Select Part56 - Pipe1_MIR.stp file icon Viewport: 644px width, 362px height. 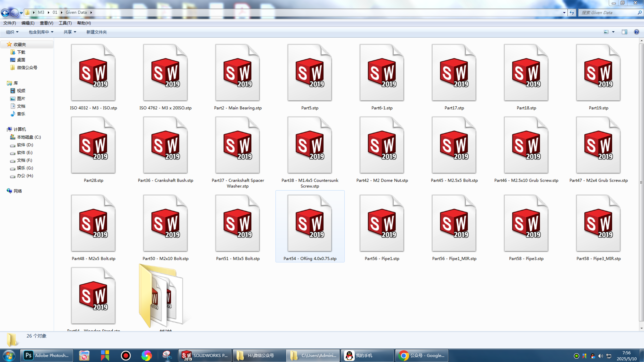click(454, 223)
